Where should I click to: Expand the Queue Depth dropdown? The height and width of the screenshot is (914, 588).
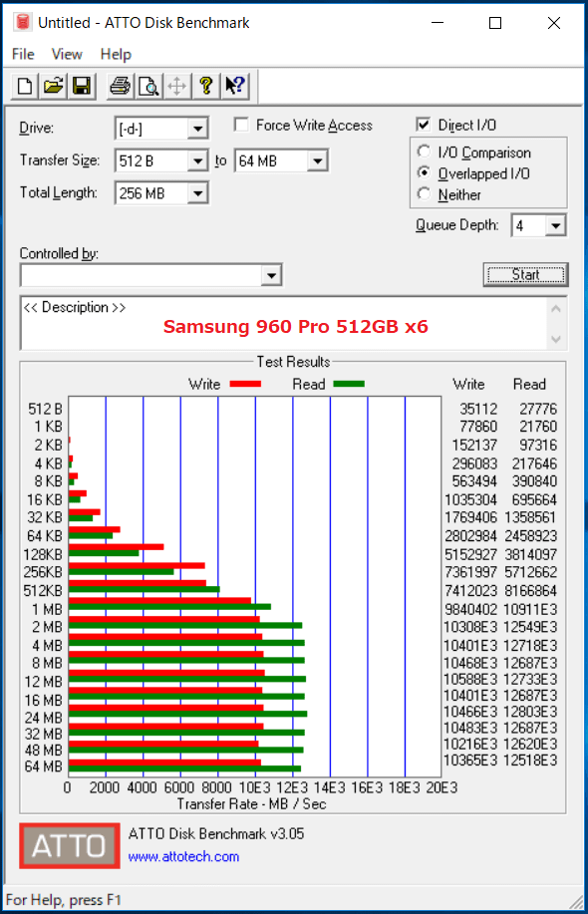(556, 225)
